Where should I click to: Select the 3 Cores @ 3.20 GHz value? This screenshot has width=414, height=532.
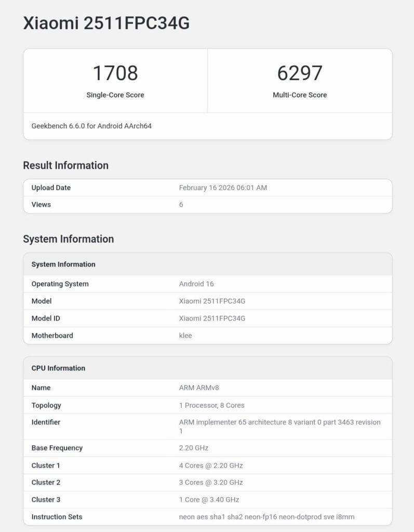[211, 483]
